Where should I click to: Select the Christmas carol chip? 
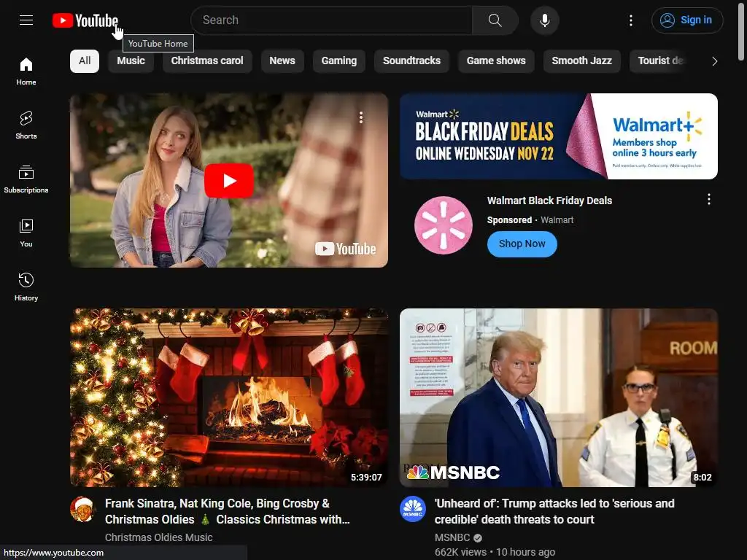206,61
